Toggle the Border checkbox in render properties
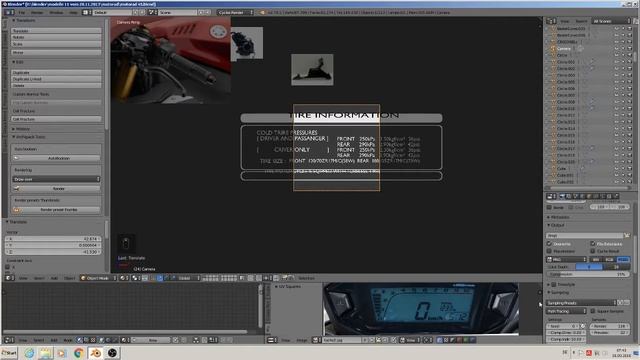This screenshot has width=640, height=360. [549, 207]
